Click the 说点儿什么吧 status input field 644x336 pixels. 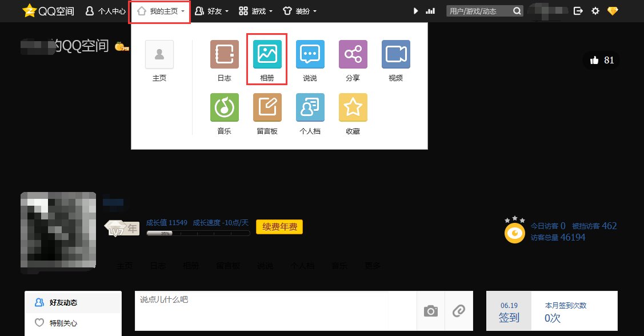(x=229, y=298)
